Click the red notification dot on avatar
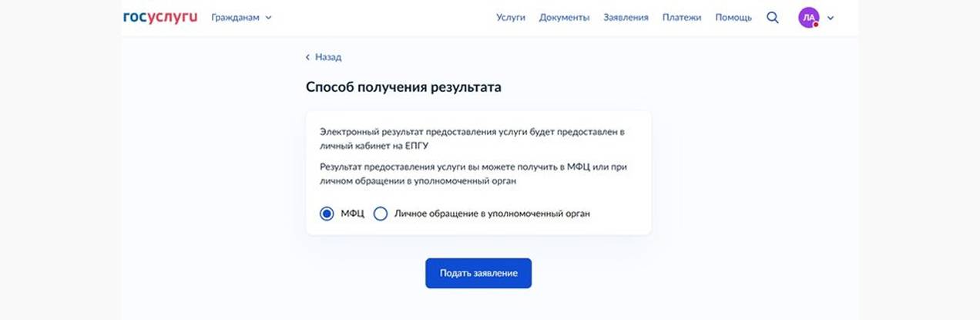Viewport: 980px width, 320px height. [815, 25]
